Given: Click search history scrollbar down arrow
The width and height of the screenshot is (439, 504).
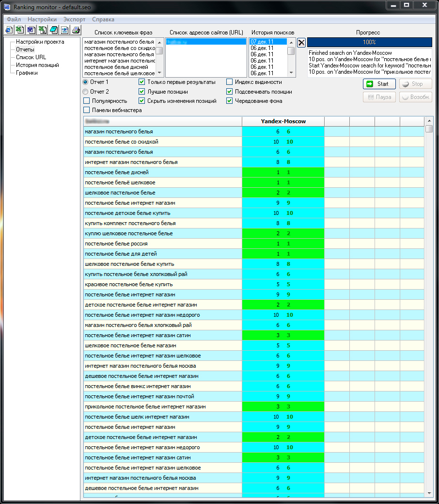Looking at the screenshot, I should (x=291, y=73).
